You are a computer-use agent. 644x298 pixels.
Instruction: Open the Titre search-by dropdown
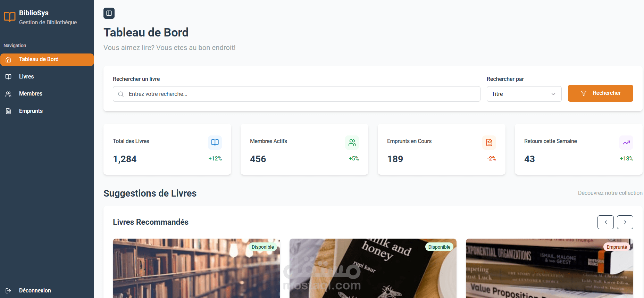(x=524, y=94)
